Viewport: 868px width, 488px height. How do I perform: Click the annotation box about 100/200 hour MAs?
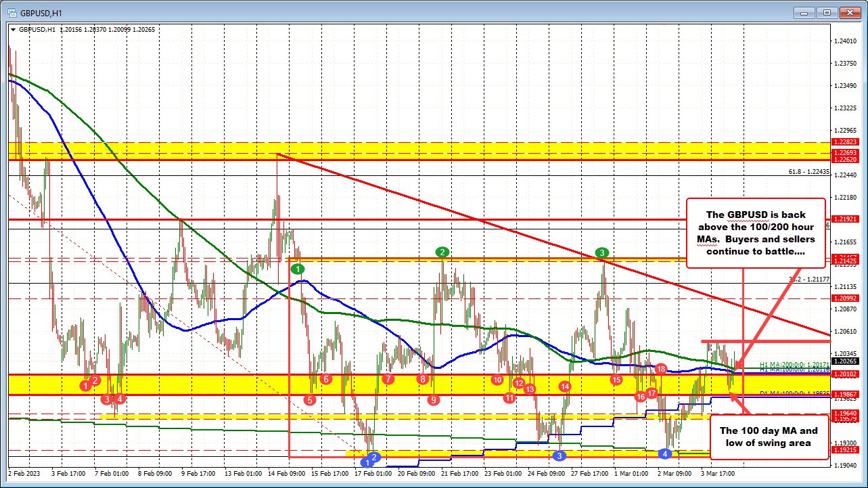[756, 234]
